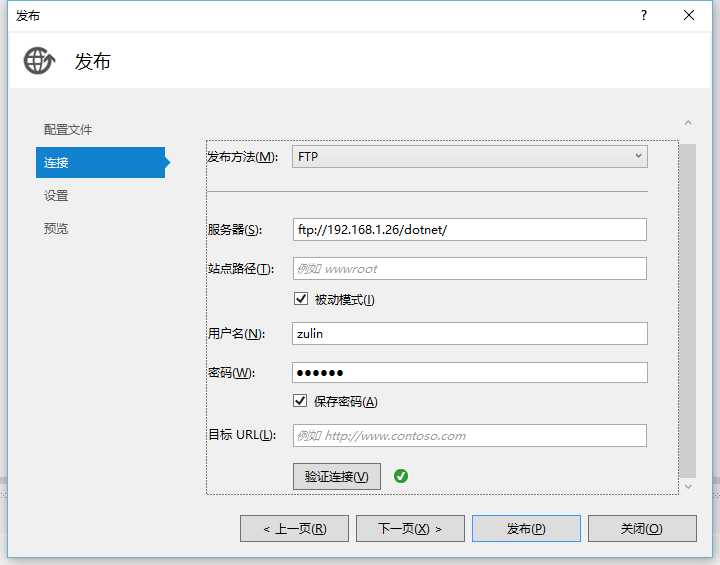Open the 预览 step
This screenshot has width=720, height=565.
point(56,228)
